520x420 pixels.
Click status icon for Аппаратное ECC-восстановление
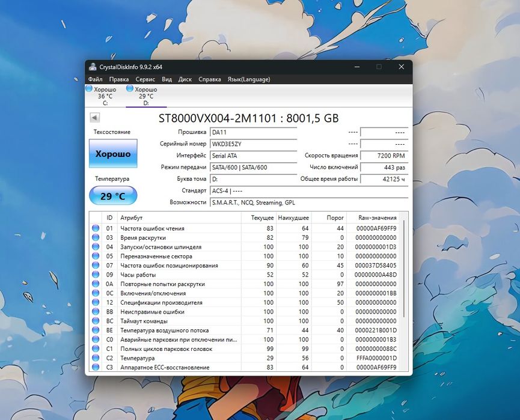[96, 367]
